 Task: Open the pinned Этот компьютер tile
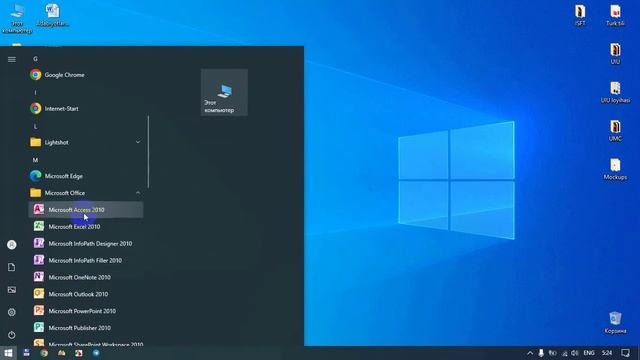224,92
